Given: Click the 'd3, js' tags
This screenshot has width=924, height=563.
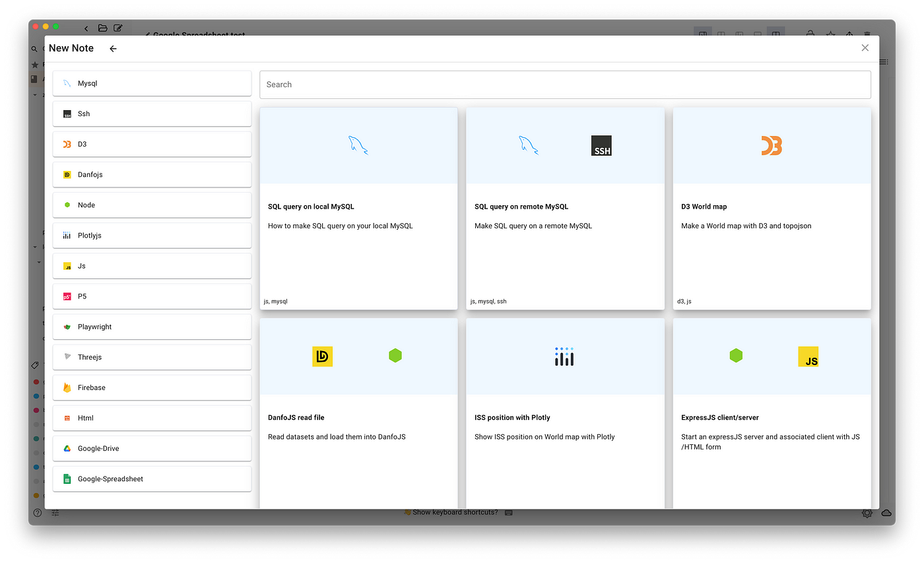Looking at the screenshot, I should point(684,302).
